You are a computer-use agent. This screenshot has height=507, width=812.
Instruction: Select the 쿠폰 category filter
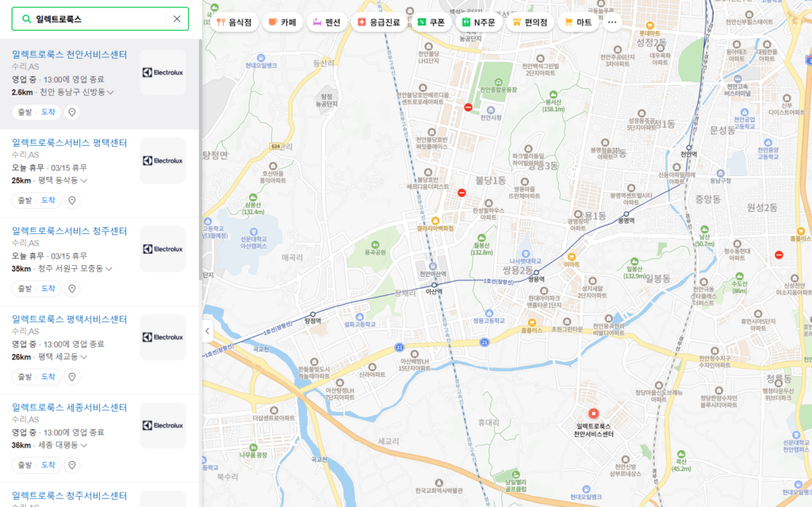431,22
